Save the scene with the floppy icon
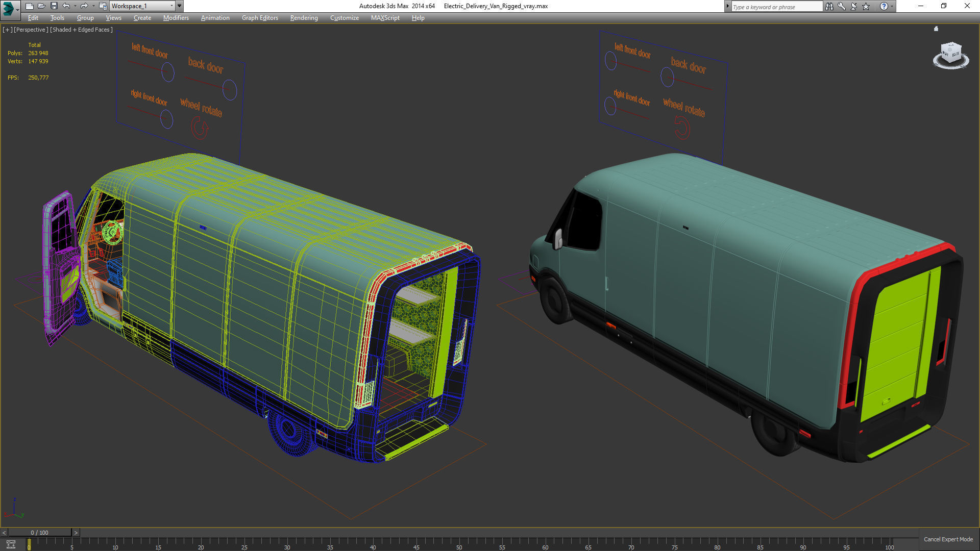This screenshot has height=551, width=980. (x=54, y=6)
